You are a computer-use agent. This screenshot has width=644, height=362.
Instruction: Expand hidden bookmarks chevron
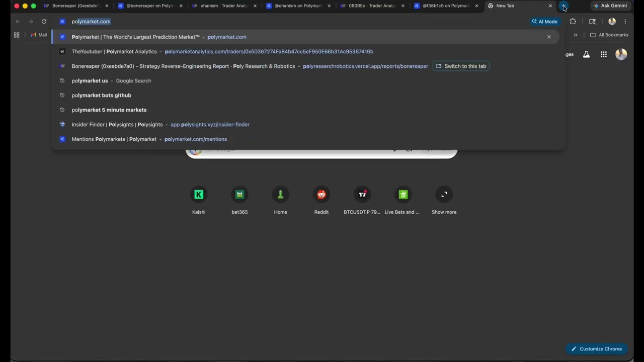[x=576, y=35]
